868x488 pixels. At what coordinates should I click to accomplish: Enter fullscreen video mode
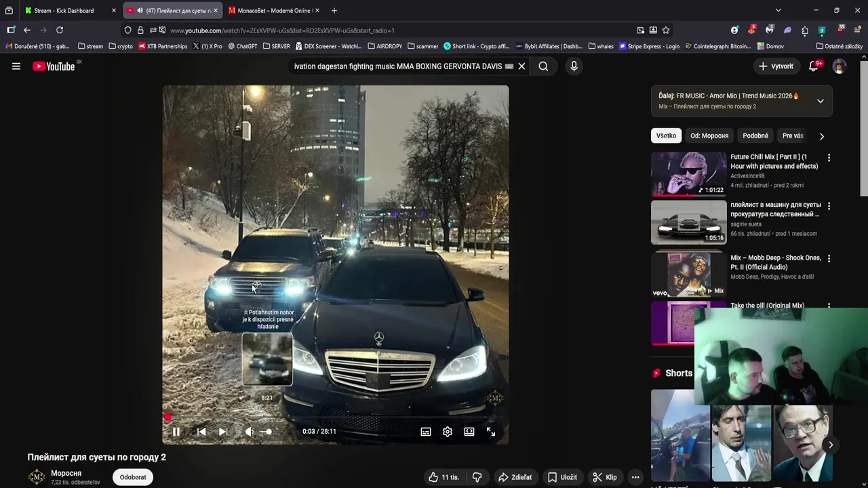pos(491,432)
